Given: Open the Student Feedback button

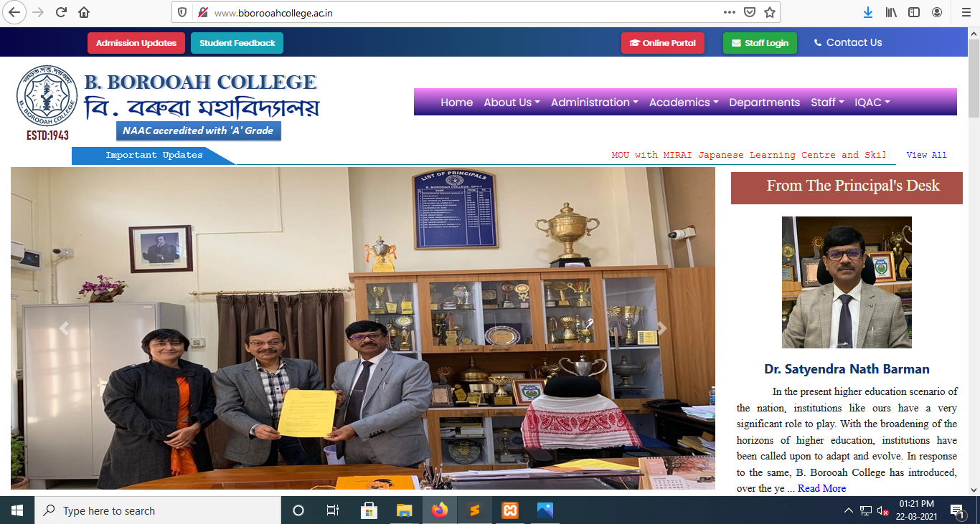Looking at the screenshot, I should 237,43.
